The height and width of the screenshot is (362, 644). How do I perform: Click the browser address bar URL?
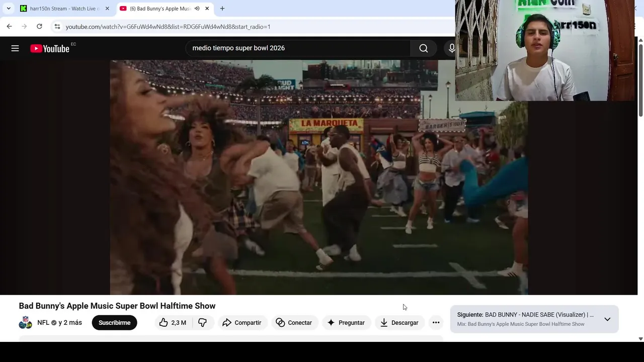click(168, 27)
